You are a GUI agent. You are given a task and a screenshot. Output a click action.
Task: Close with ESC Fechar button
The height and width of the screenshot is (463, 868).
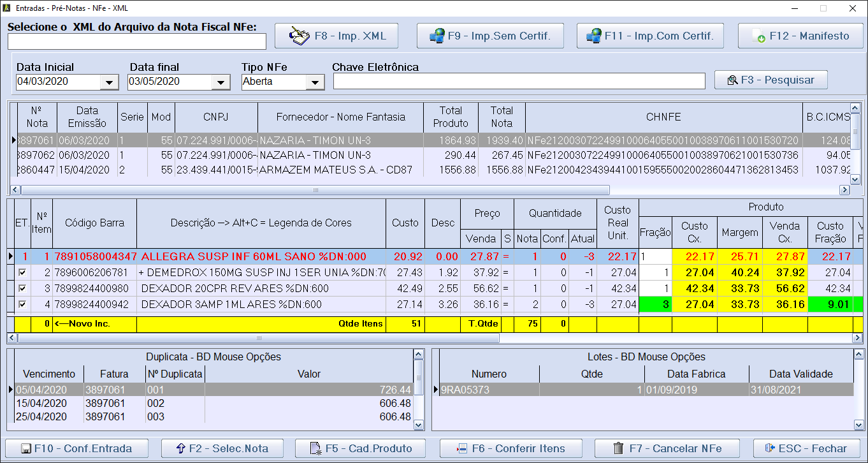point(807,448)
